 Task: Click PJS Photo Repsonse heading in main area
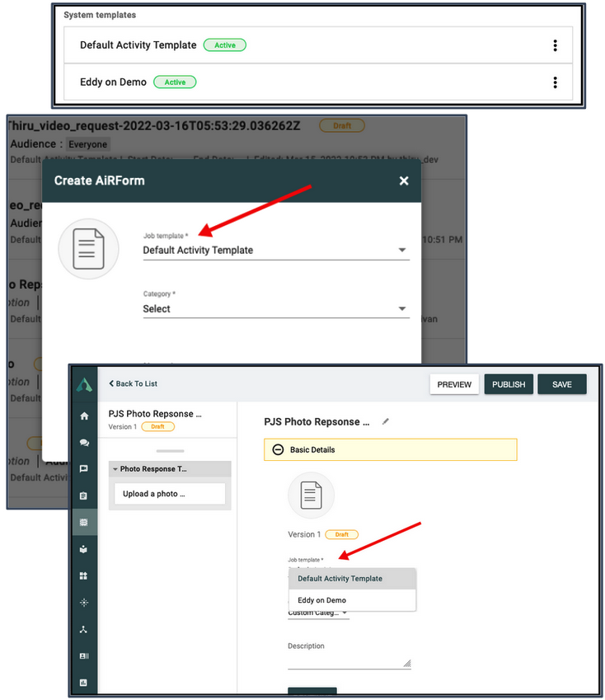point(317,422)
